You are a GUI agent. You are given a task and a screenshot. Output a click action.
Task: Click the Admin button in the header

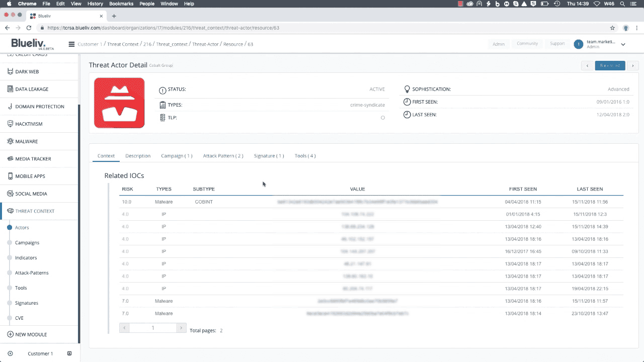499,44
